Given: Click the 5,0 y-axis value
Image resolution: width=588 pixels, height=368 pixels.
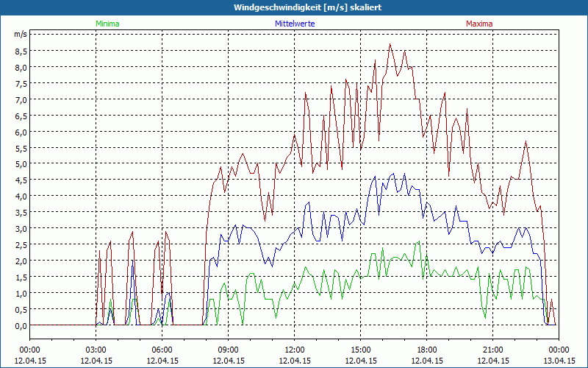Looking at the screenshot, I should 21,164.
